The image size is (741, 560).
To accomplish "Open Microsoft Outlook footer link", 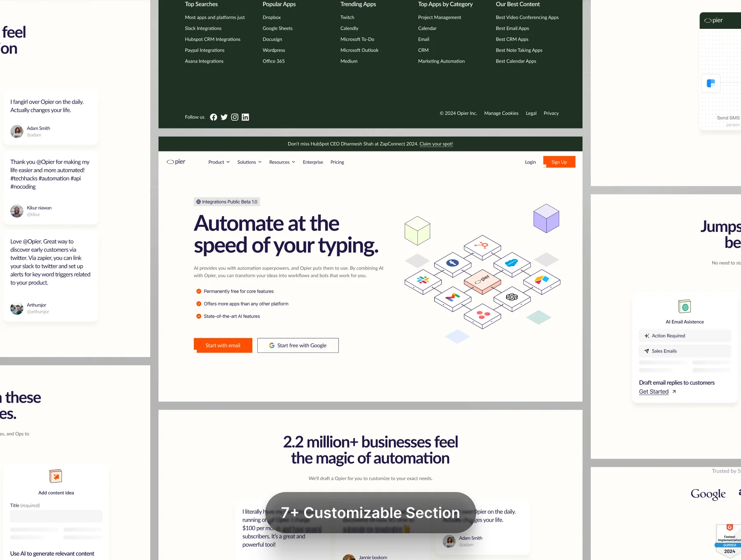I will pyautogui.click(x=359, y=50).
